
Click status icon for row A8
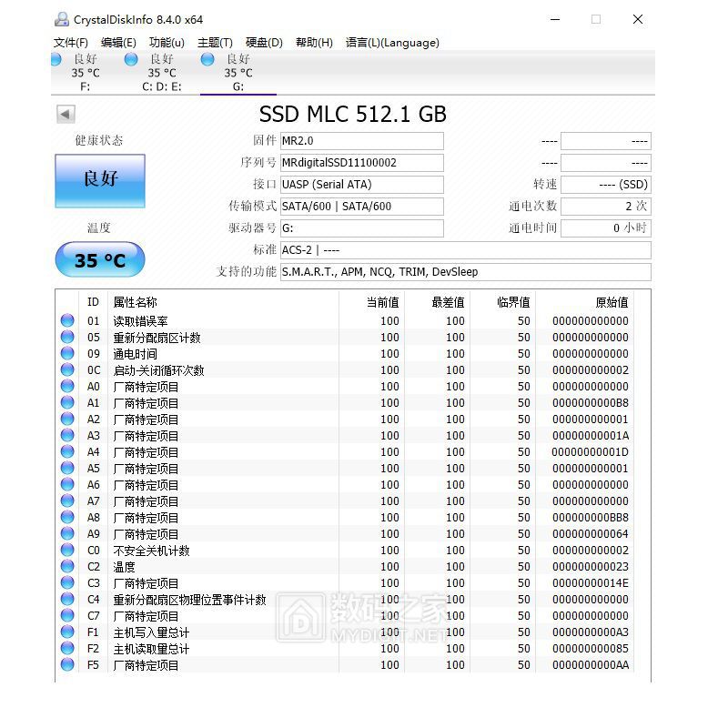(67, 517)
